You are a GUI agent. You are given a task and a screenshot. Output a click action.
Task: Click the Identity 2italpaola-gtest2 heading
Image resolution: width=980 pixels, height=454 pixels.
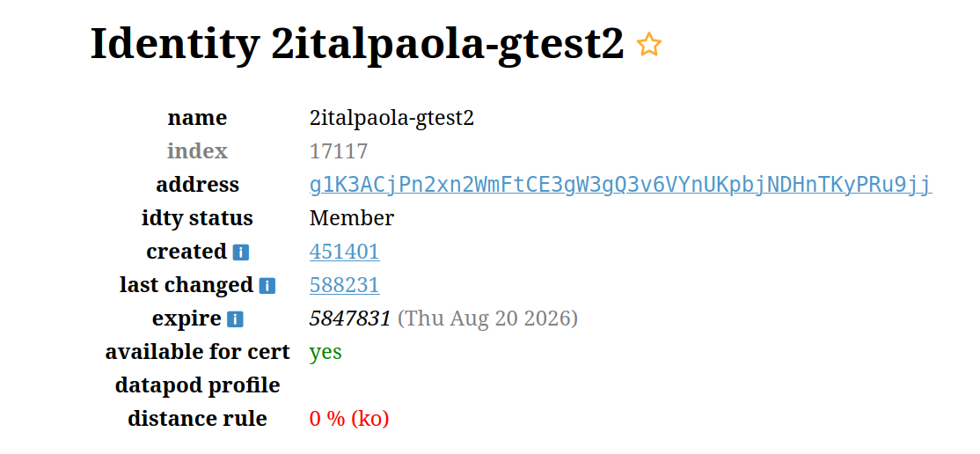(x=356, y=44)
